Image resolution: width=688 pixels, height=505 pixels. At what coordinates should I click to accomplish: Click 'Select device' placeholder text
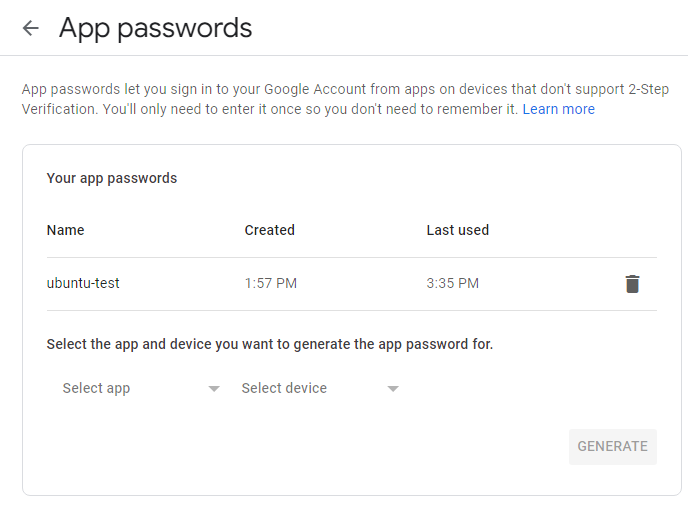pyautogui.click(x=284, y=388)
